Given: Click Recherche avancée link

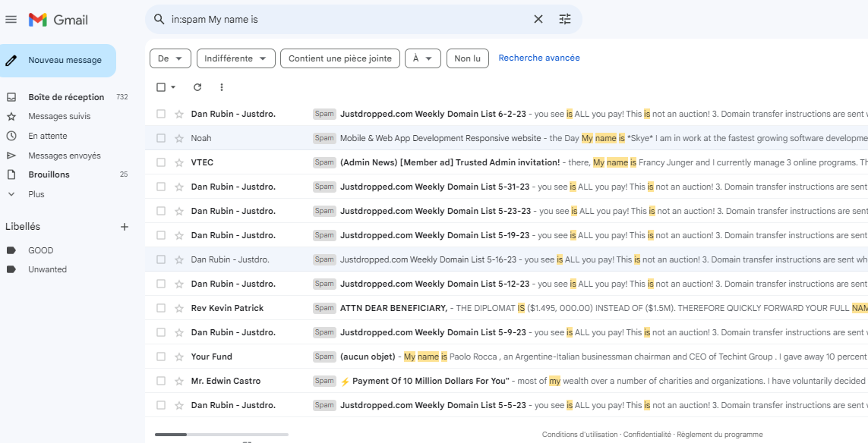Looking at the screenshot, I should pos(539,58).
